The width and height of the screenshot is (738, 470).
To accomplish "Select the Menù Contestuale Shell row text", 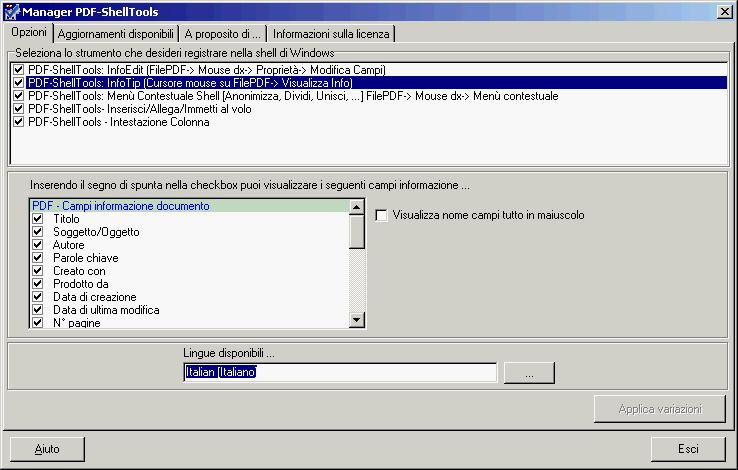I will pos(293,96).
